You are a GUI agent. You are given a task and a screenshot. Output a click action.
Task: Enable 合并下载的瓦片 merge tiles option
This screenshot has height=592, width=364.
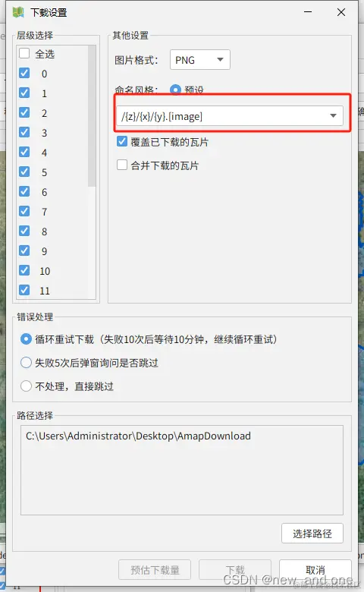coord(122,165)
